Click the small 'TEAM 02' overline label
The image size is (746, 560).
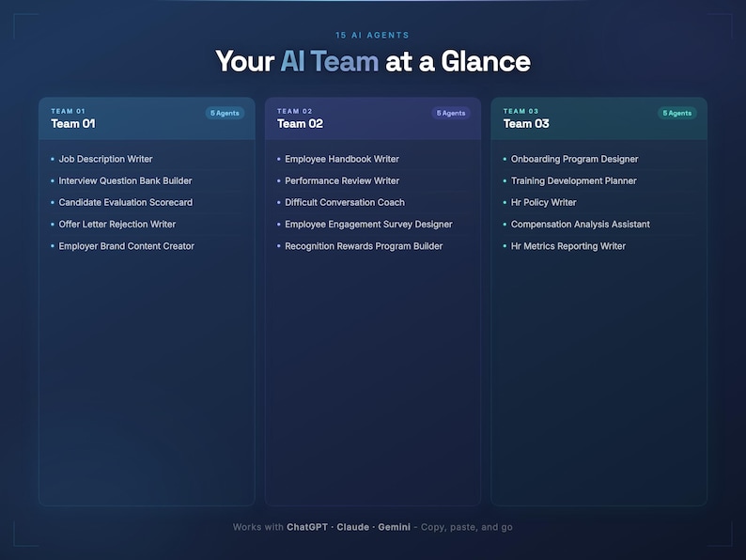tap(295, 111)
